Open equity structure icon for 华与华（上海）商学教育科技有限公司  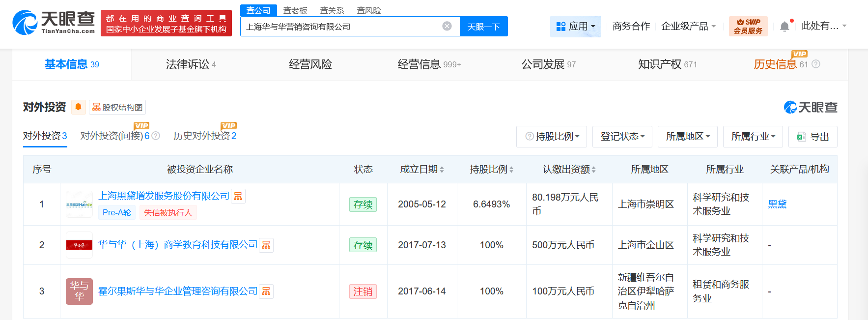266,245
